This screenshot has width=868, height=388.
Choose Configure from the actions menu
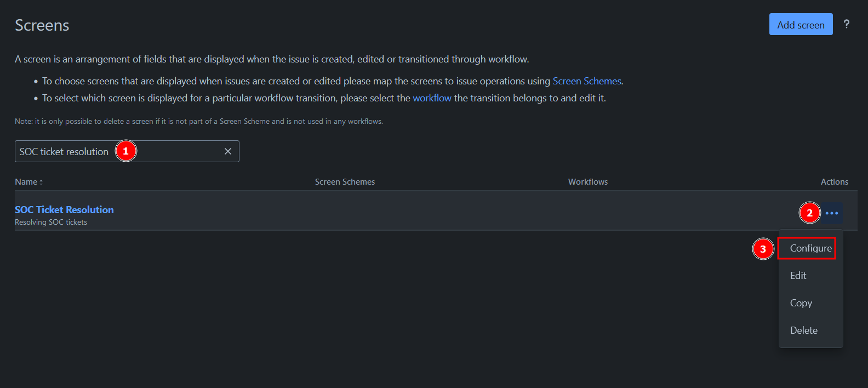(x=810, y=248)
